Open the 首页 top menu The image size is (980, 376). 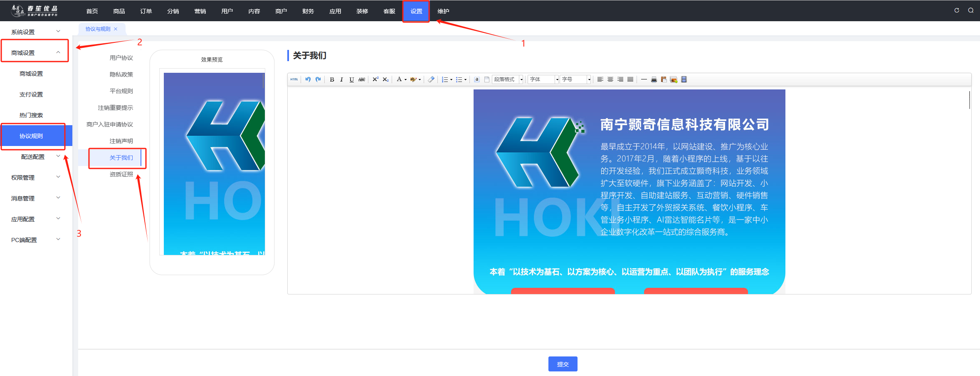(92, 11)
